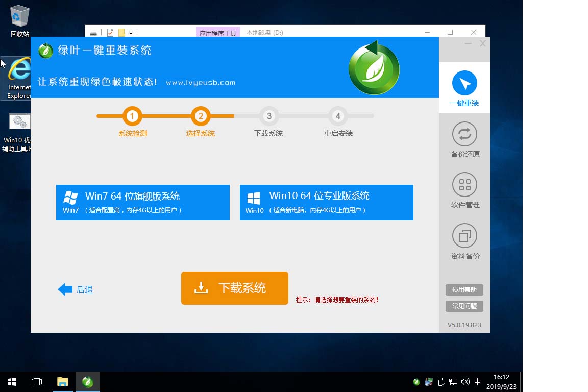Image resolution: width=588 pixels, height=392 pixels.
Task: Select the 回收站 Recycle Bin desktop icon
Action: tap(19, 21)
